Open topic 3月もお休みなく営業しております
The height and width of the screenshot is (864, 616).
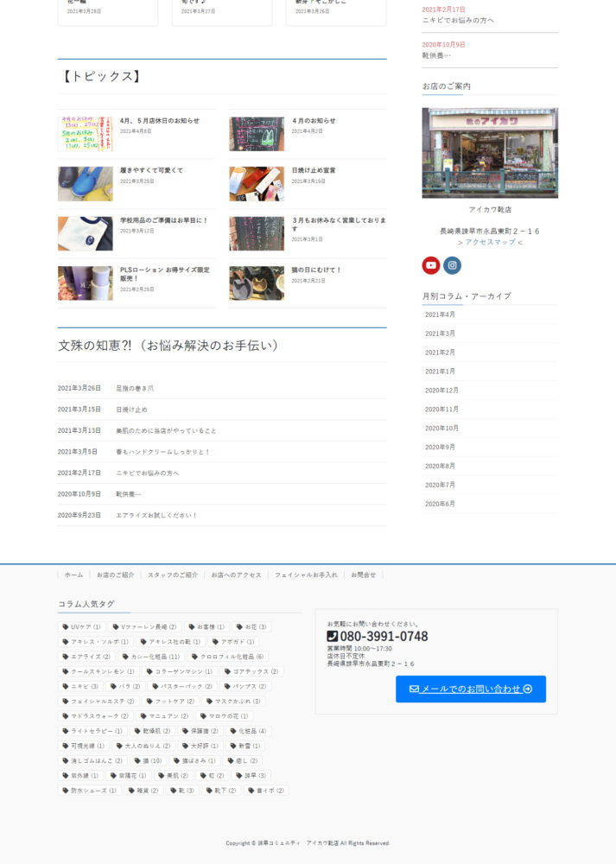[x=339, y=224]
